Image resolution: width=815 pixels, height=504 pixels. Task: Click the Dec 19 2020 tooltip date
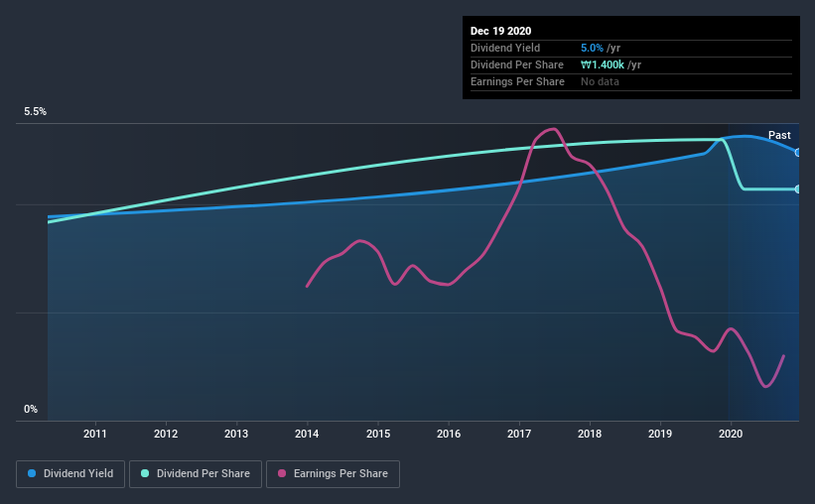pos(499,30)
